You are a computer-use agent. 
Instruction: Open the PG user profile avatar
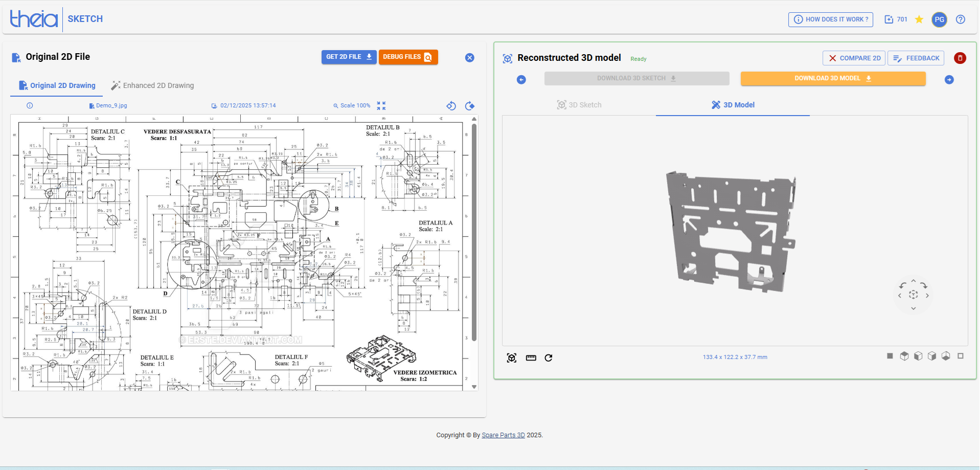pos(939,19)
